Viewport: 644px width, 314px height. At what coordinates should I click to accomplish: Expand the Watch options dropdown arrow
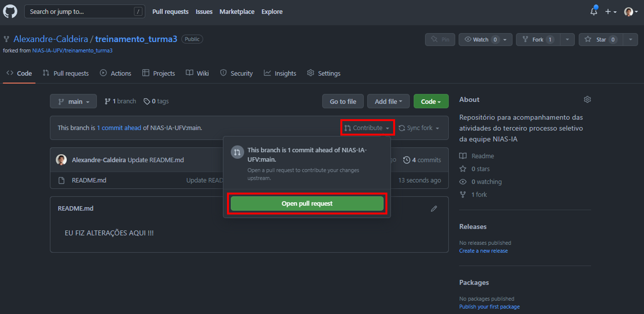pos(505,39)
